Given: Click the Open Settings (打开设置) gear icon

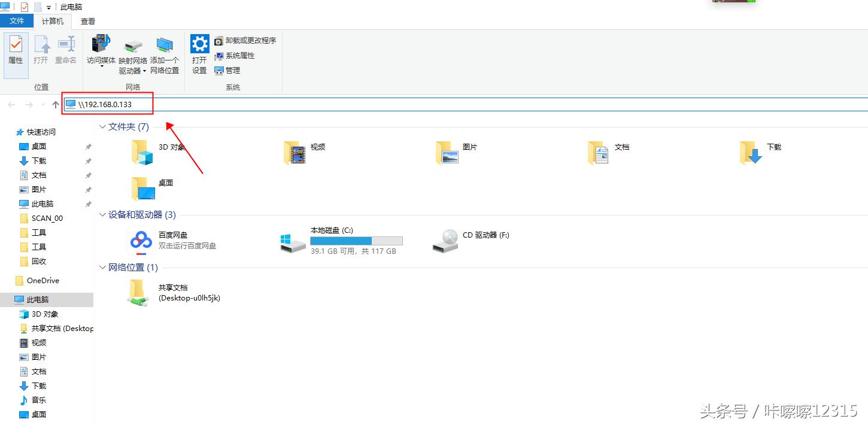Looking at the screenshot, I should point(199,54).
